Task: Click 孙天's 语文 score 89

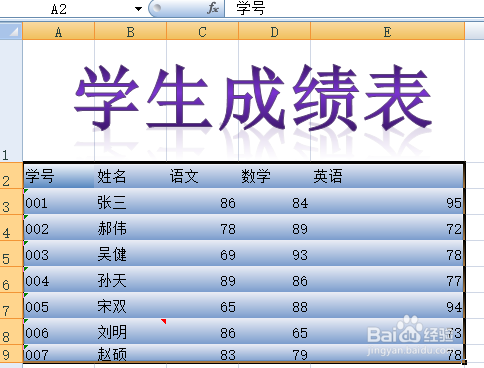Action: (203, 280)
